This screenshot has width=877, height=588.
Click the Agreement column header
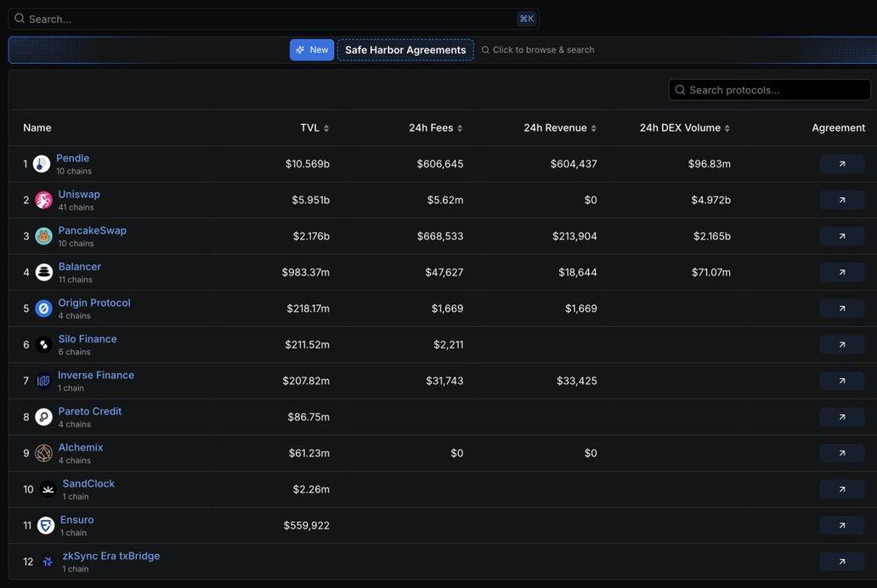point(838,128)
